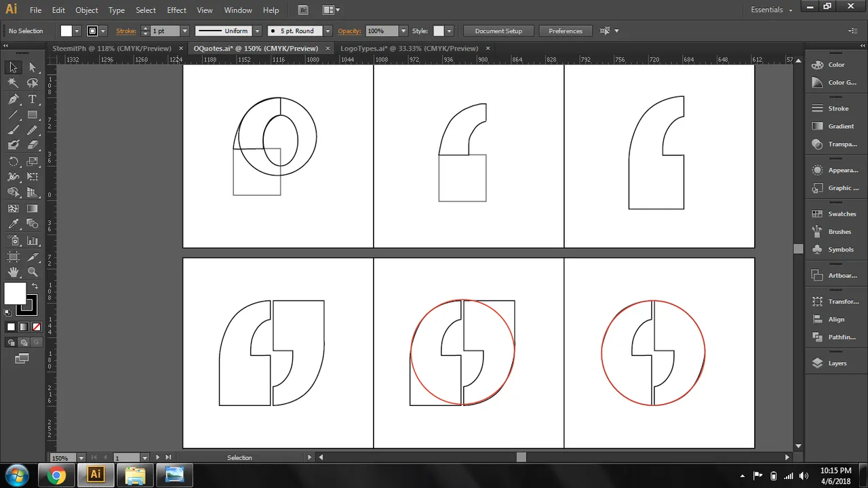
Task: Select the Symbol Sprayer tool
Action: pyautogui.click(x=13, y=241)
